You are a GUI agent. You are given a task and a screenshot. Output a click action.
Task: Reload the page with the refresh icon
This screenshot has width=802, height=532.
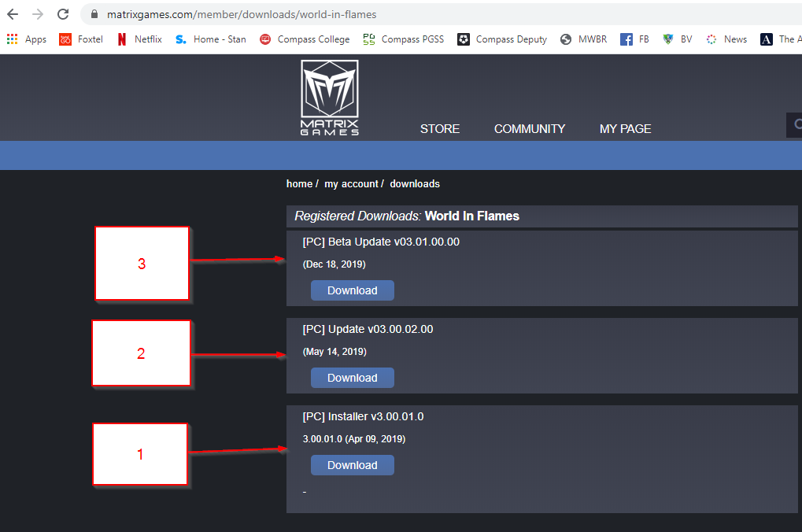63,14
